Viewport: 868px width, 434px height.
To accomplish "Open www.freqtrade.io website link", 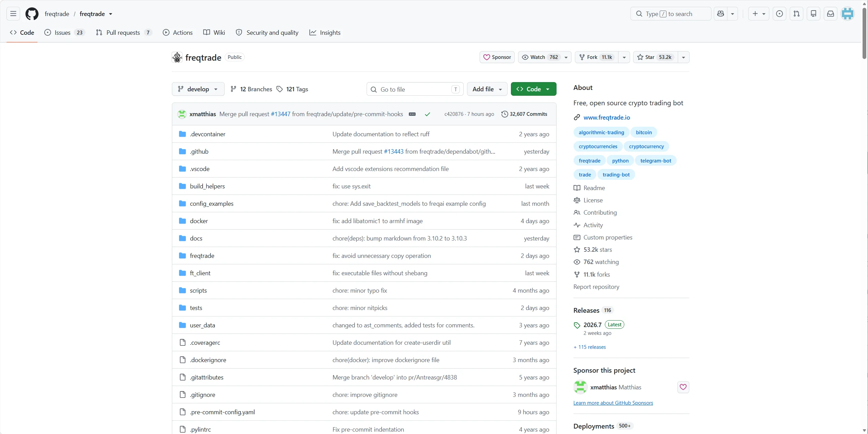I will tap(607, 117).
